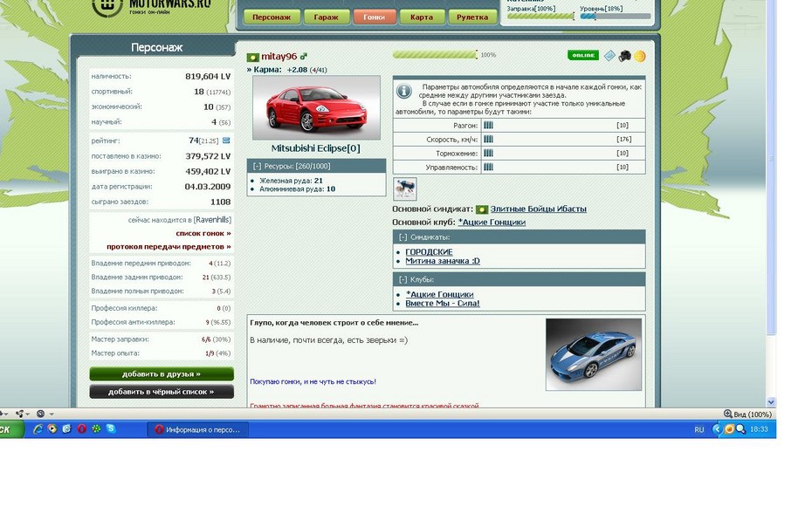Image resolution: width=812 pixels, height=507 pixels.
Task: Click the page vertical scrollbar down arrow
Action: coord(771,402)
